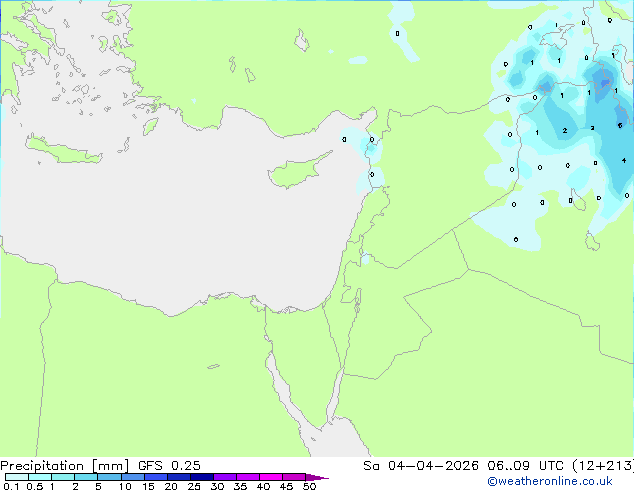Pick the 35–40 mm violet legend swatch
The width and height of the screenshot is (634, 490).
pos(247,477)
